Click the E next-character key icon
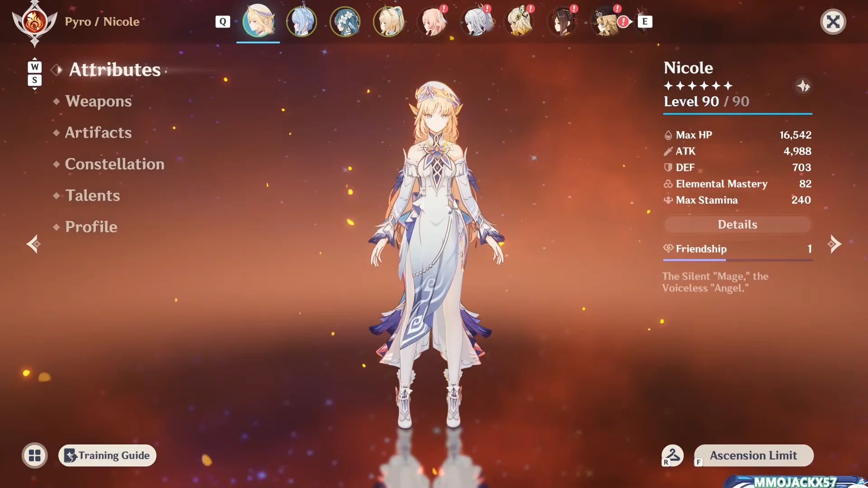 point(645,21)
